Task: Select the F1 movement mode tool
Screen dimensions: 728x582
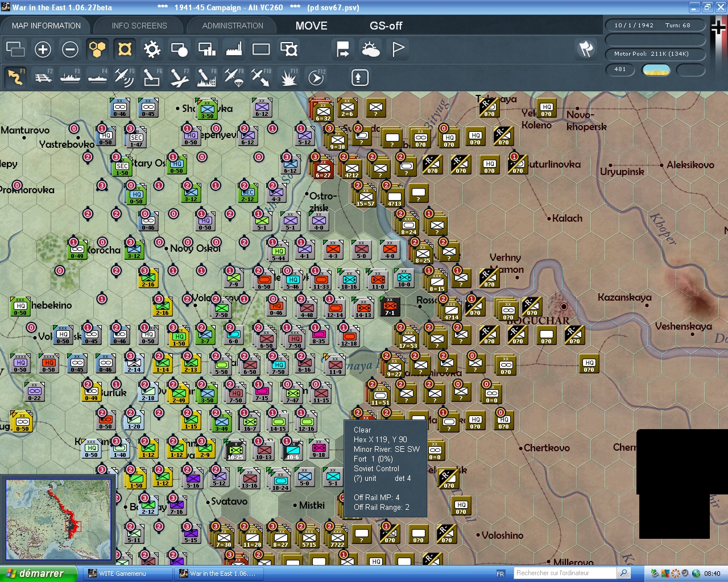Action: (x=15, y=77)
